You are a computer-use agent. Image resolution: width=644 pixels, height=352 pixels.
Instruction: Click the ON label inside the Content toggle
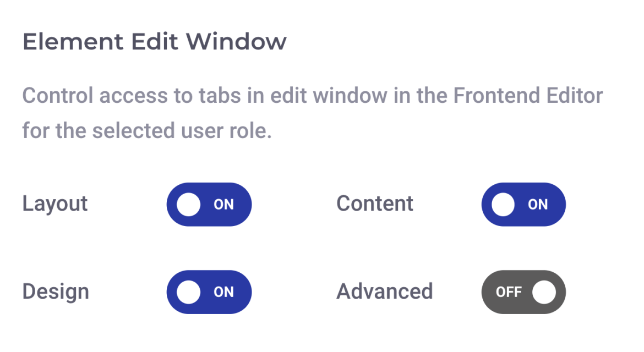click(x=539, y=204)
